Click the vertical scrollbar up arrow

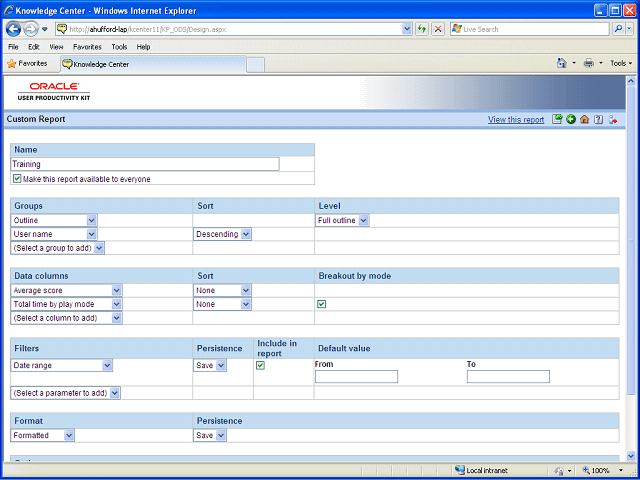coord(630,81)
